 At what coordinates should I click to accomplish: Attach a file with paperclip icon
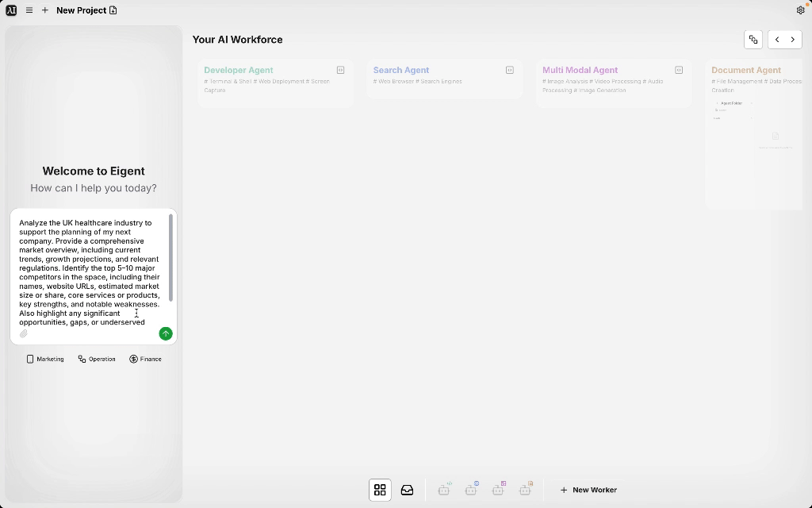(24, 334)
